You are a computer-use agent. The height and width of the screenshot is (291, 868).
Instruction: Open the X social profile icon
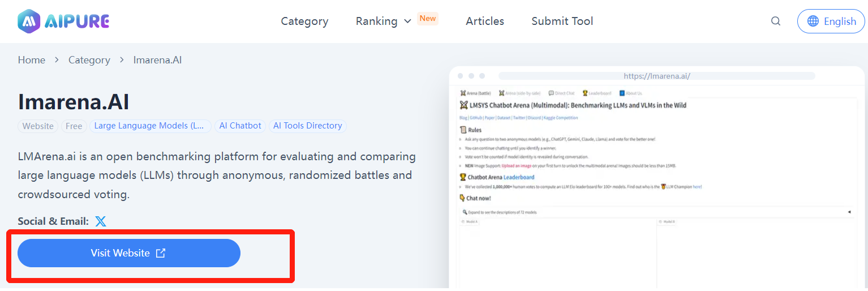[101, 221]
